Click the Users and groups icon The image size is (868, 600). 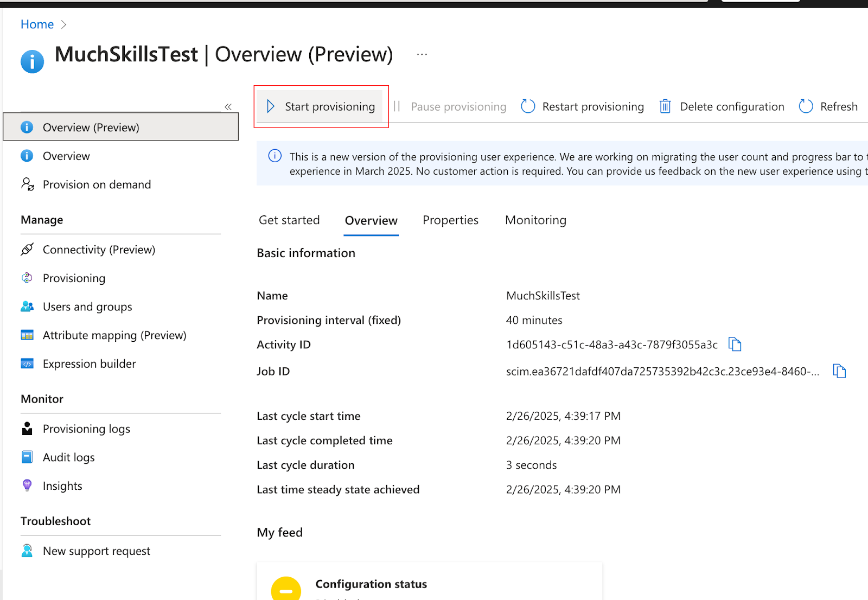pyautogui.click(x=27, y=307)
